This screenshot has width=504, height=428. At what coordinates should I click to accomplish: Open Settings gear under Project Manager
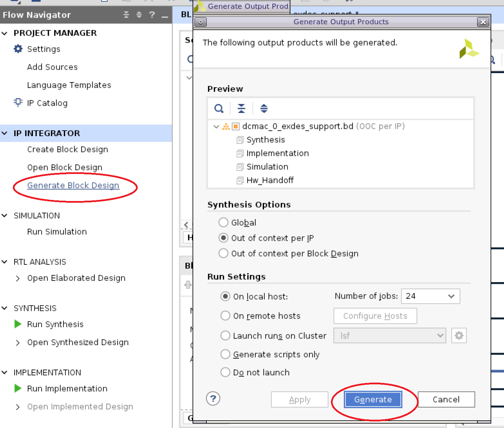click(18, 49)
